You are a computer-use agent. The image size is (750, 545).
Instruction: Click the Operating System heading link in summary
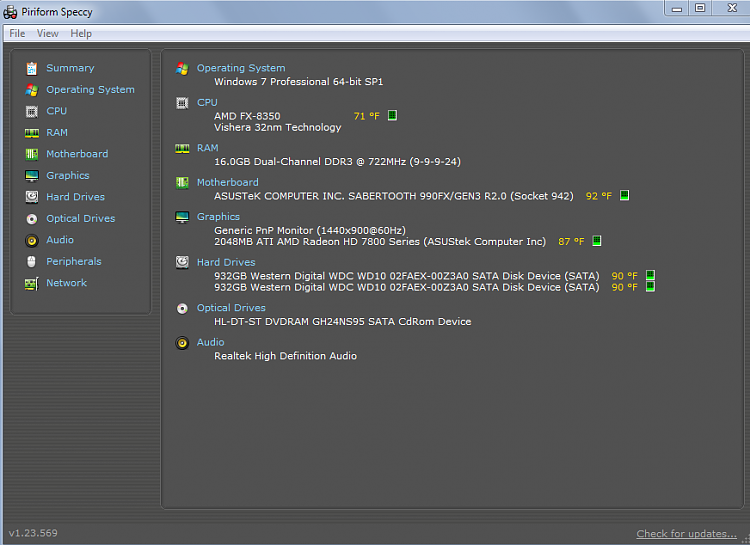point(241,68)
